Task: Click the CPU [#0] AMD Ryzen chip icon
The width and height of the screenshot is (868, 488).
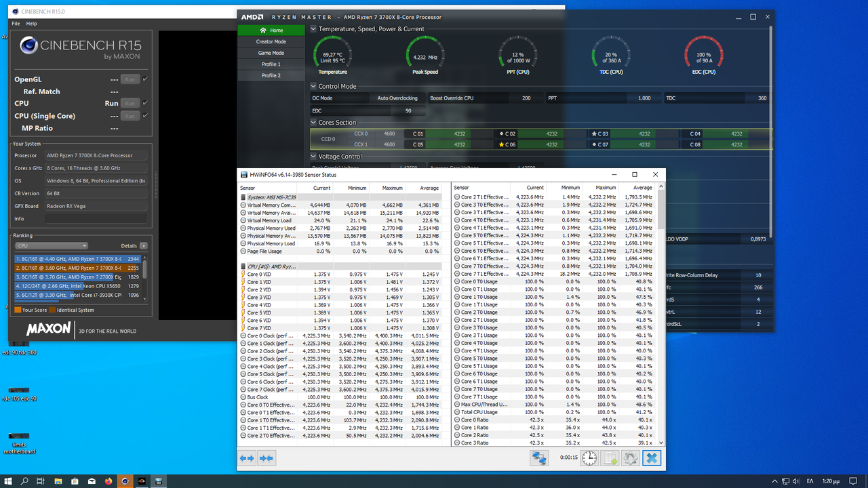Action: tap(243, 266)
